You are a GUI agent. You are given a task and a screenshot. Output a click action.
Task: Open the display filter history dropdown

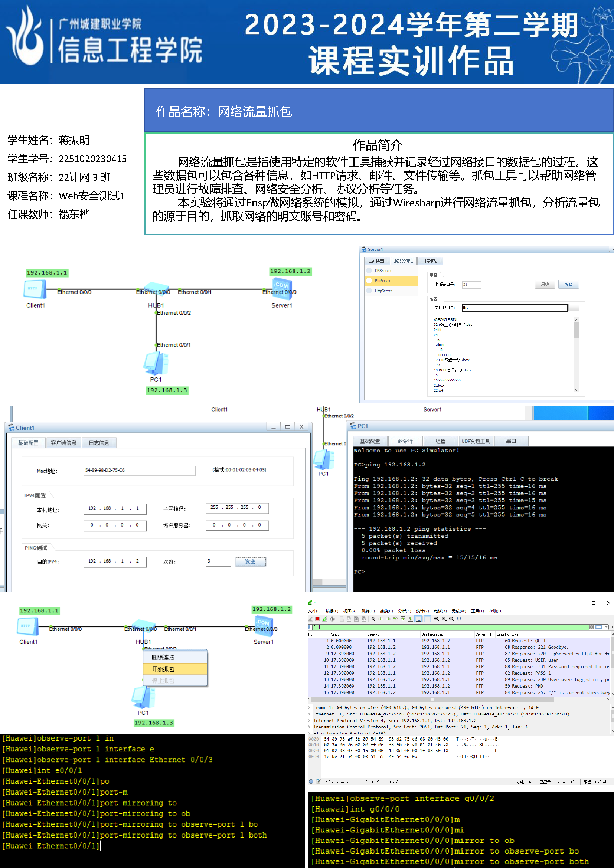(x=607, y=627)
